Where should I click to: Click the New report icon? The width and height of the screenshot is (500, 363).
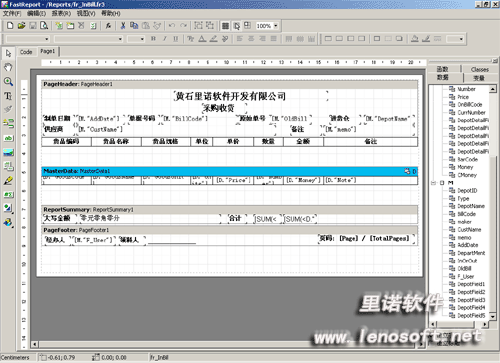[10, 26]
